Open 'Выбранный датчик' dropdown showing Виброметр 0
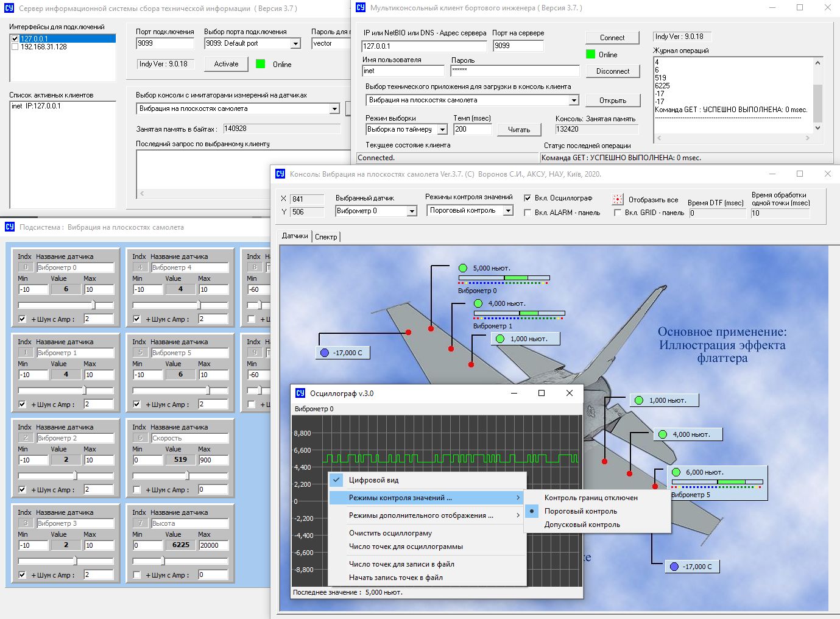Viewport: 840px width, 619px height. pos(412,211)
